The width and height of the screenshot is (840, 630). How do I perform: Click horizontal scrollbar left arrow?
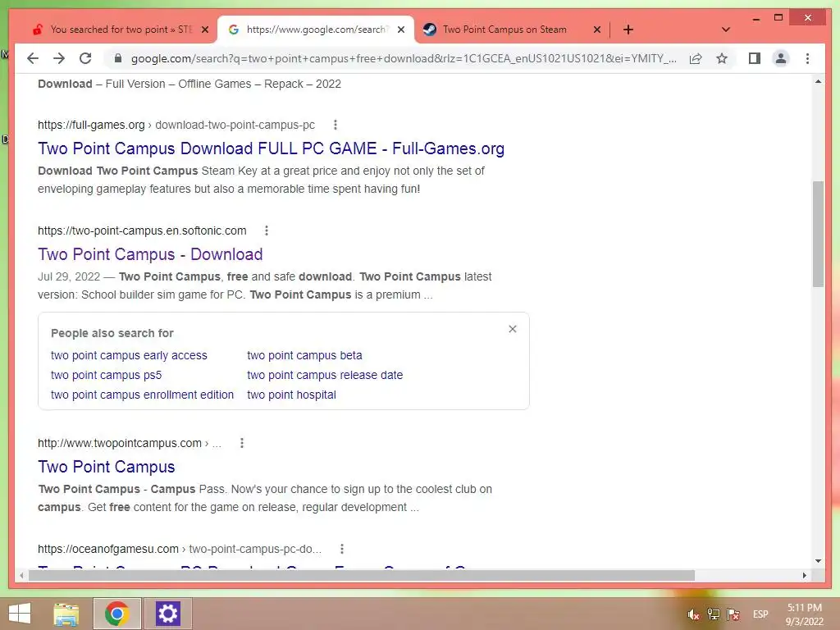click(21, 575)
